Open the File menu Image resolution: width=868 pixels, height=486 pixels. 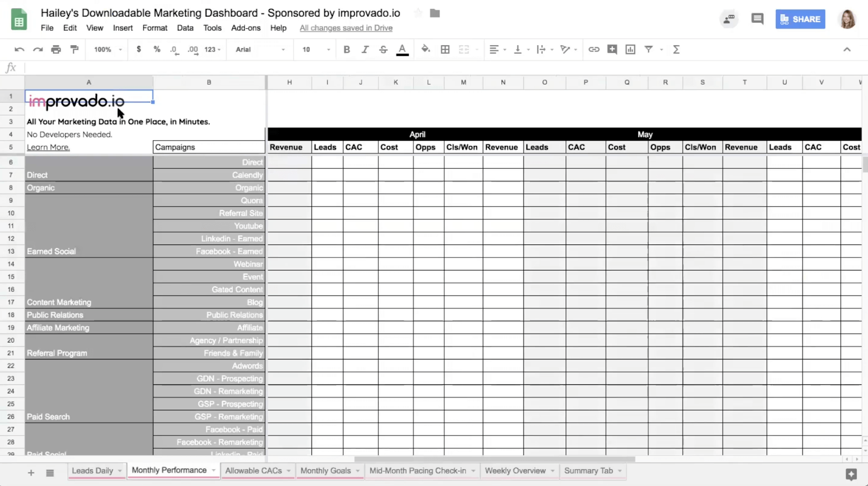pos(47,28)
